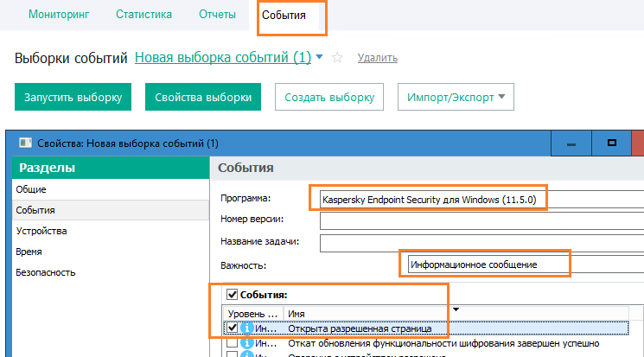Viewport: 644px width, 357px height.
Task: Sort by the Имя column header
Action: [456, 314]
